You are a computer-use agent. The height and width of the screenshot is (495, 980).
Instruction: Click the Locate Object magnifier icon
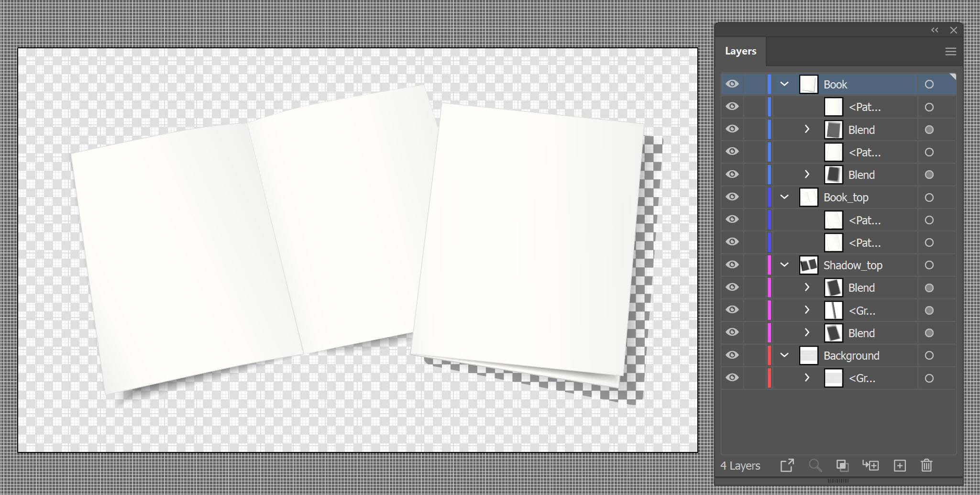pyautogui.click(x=815, y=465)
